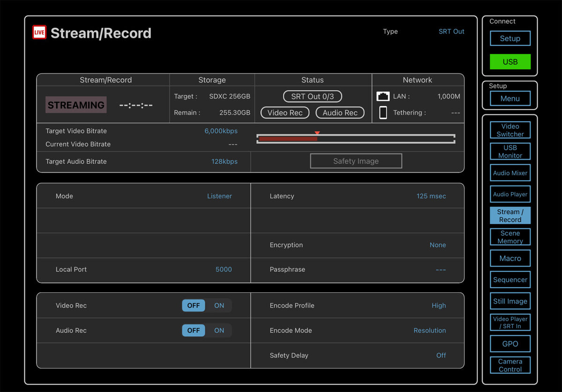Open the Scene Memory page

pos(510,237)
